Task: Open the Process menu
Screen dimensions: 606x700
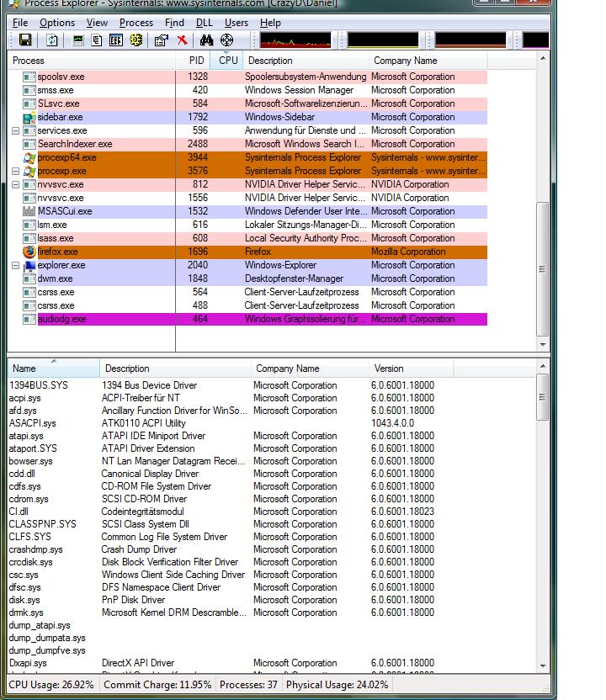Action: [136, 23]
